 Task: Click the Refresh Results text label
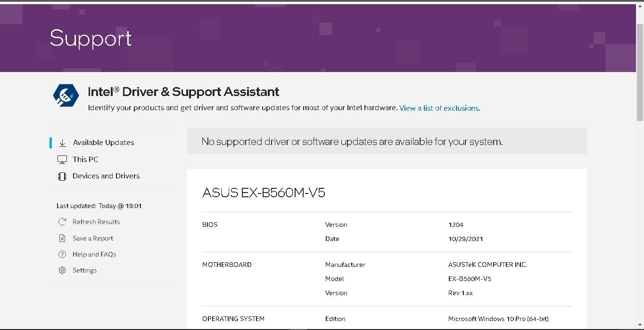(x=96, y=221)
